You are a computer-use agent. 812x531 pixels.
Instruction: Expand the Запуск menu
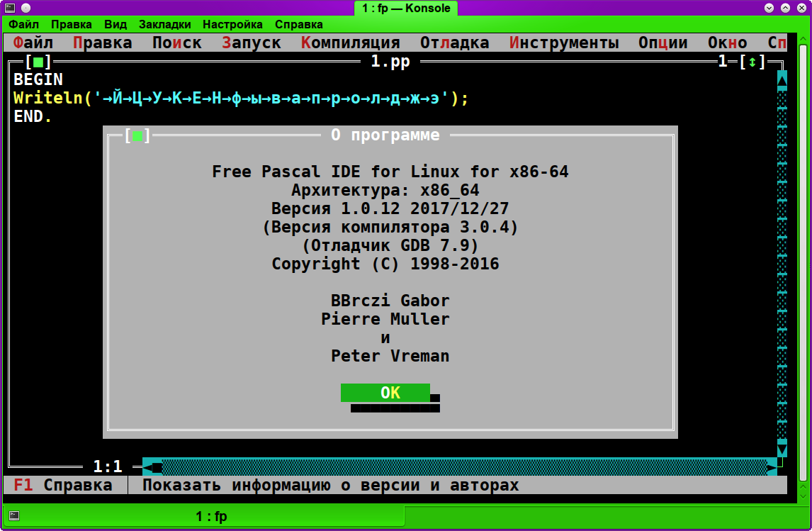[251, 43]
